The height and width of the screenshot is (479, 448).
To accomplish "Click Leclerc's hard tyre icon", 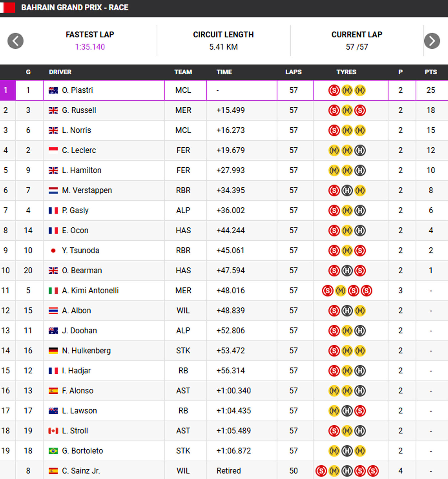I will [360, 150].
